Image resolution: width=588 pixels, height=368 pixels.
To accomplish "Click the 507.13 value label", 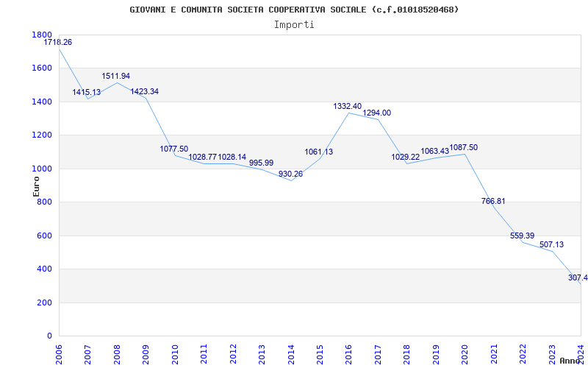I will click(551, 244).
